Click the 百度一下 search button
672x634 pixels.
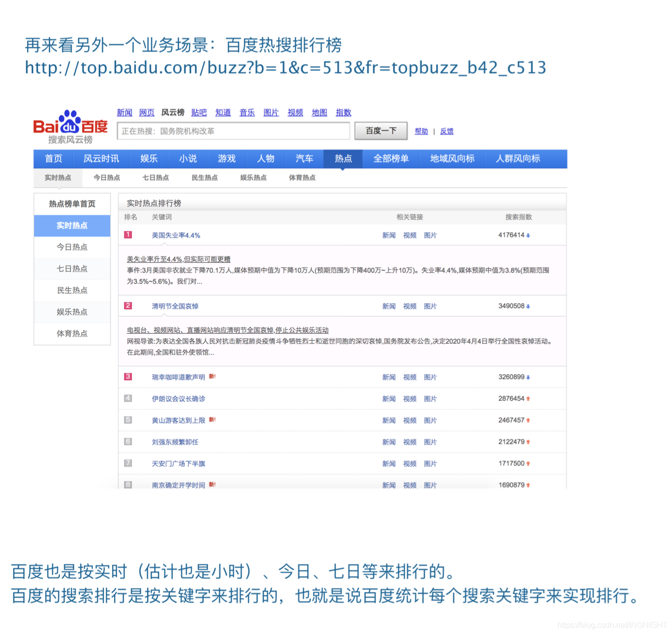pos(381,131)
